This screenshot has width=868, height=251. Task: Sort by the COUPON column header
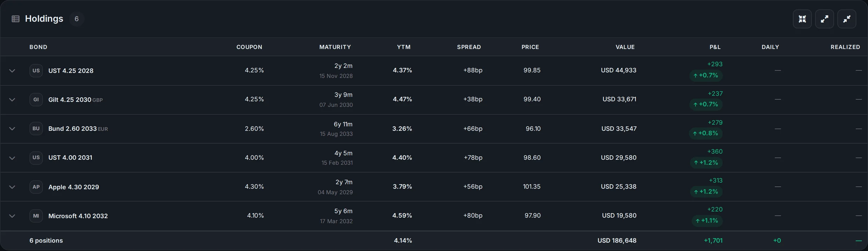pyautogui.click(x=249, y=47)
